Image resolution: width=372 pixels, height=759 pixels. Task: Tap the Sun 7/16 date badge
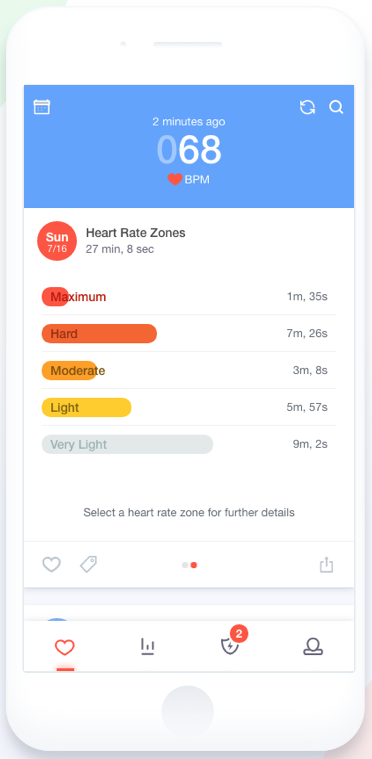tap(57, 241)
